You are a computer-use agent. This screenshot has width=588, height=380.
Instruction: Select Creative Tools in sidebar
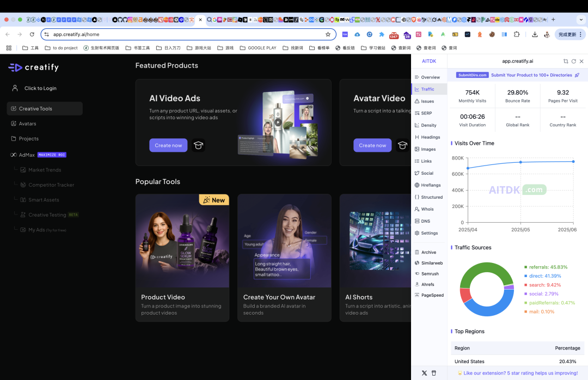[x=45, y=108]
